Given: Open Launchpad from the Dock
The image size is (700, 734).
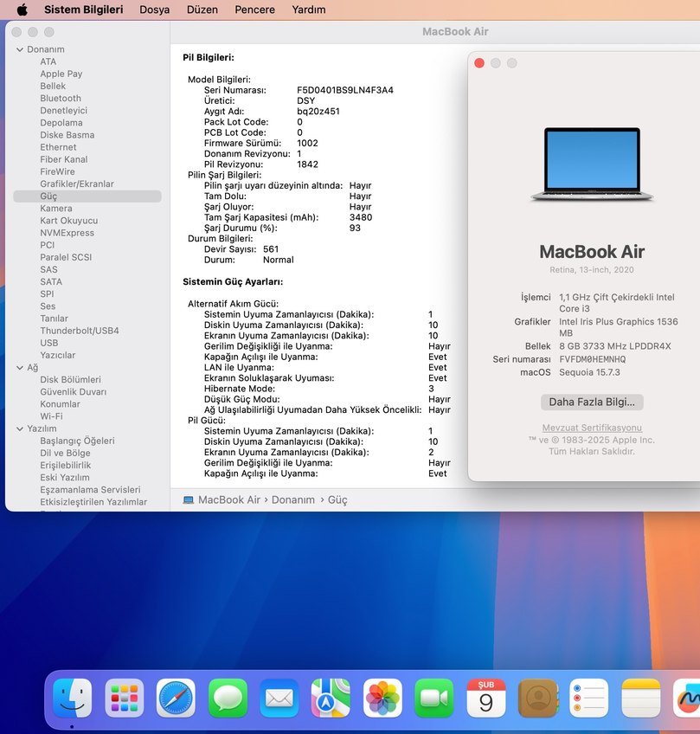Looking at the screenshot, I should point(125,698).
